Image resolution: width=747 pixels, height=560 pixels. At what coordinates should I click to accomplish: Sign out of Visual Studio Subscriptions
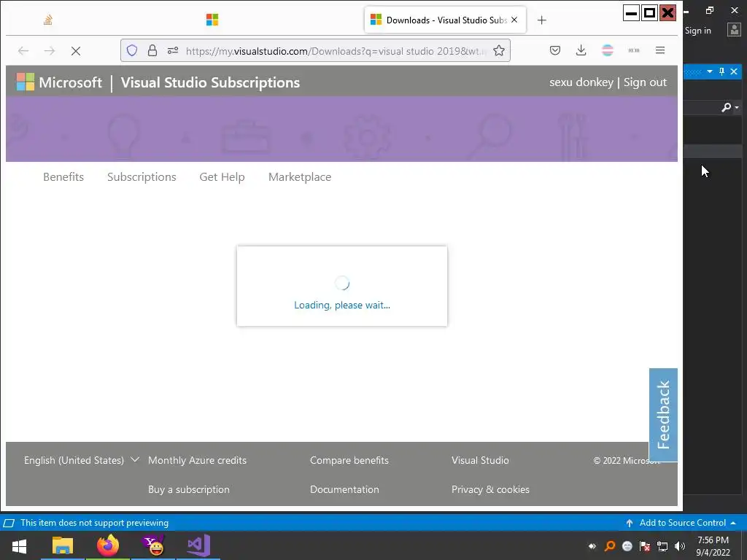645,82
